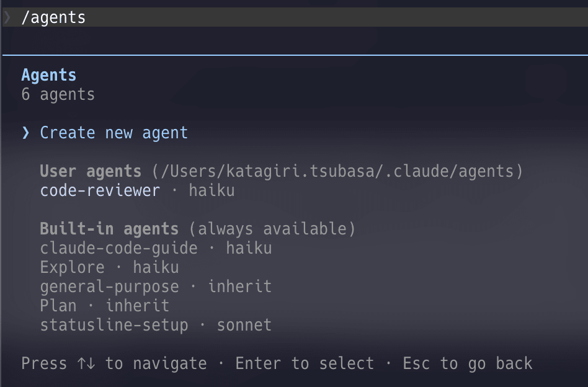Choose the claude-code-guide built-in agent
Image resolution: width=588 pixels, height=387 pixels.
[x=118, y=248]
